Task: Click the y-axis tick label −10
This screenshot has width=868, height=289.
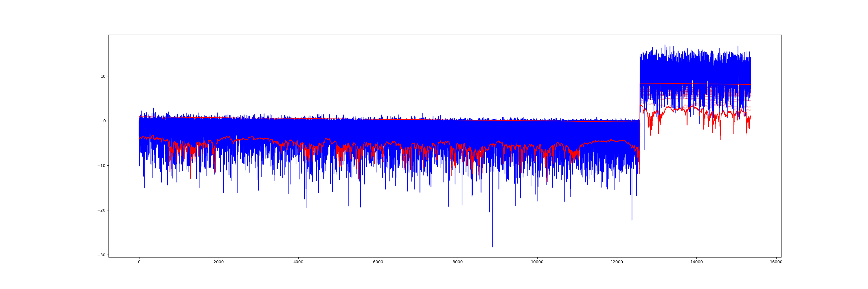Action: [102, 166]
